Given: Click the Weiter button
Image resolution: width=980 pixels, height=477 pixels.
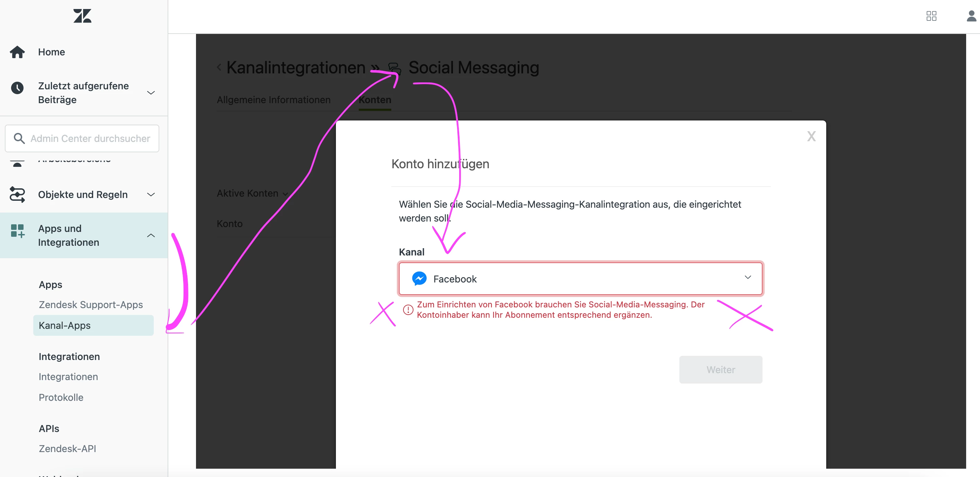Looking at the screenshot, I should pyautogui.click(x=720, y=369).
